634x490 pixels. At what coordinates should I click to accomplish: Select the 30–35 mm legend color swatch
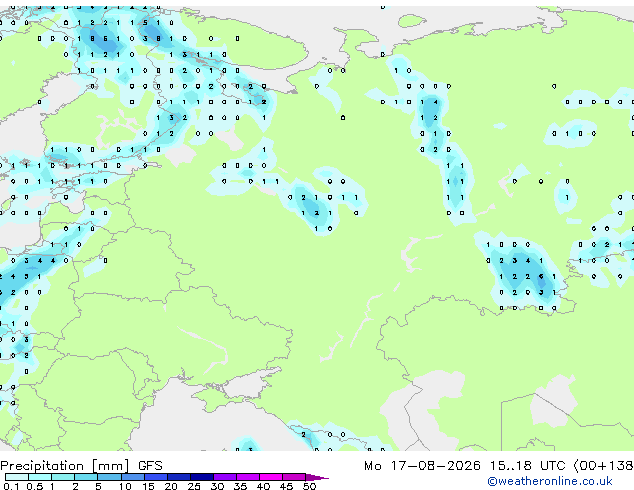pyautogui.click(x=224, y=477)
